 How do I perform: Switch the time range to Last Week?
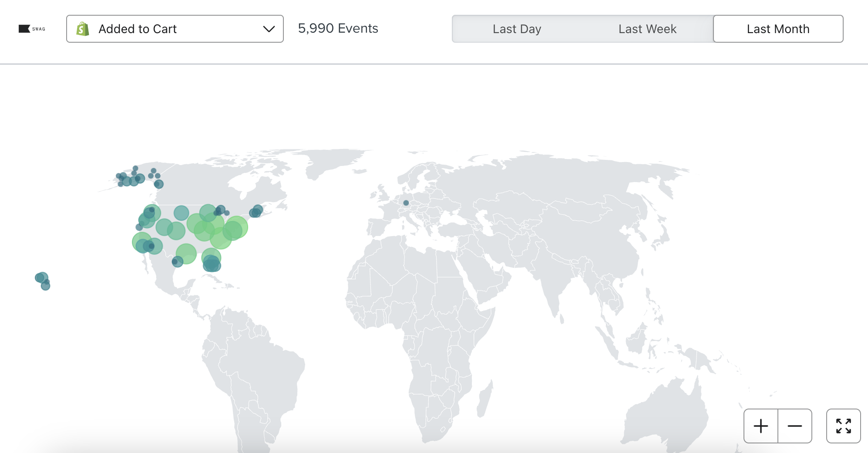click(x=647, y=29)
